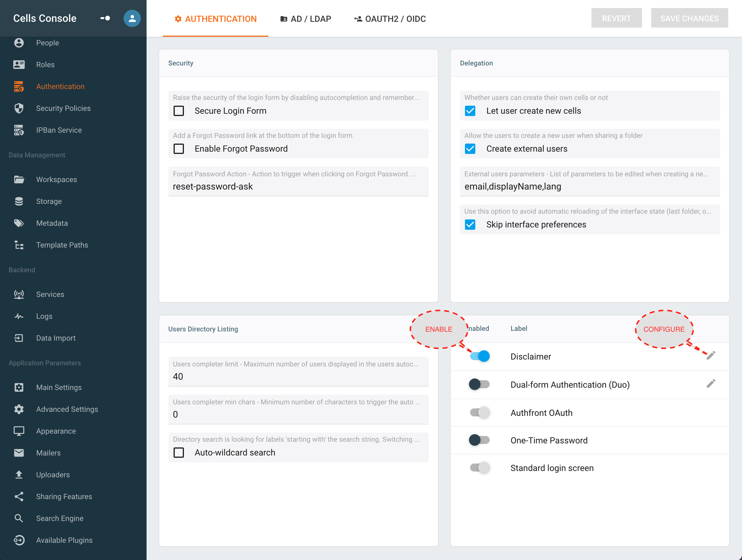Image resolution: width=742 pixels, height=560 pixels.
Task: Check the Secure Login Form box
Action: [179, 111]
